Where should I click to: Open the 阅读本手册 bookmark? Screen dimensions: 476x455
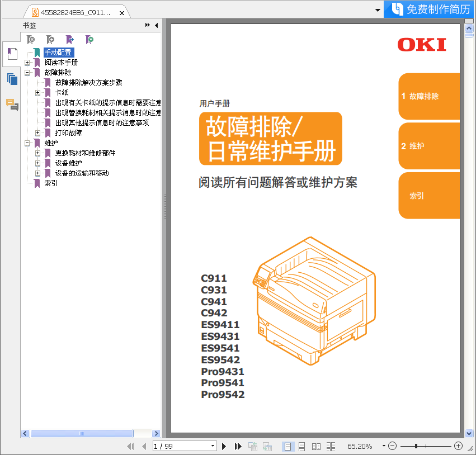point(62,63)
